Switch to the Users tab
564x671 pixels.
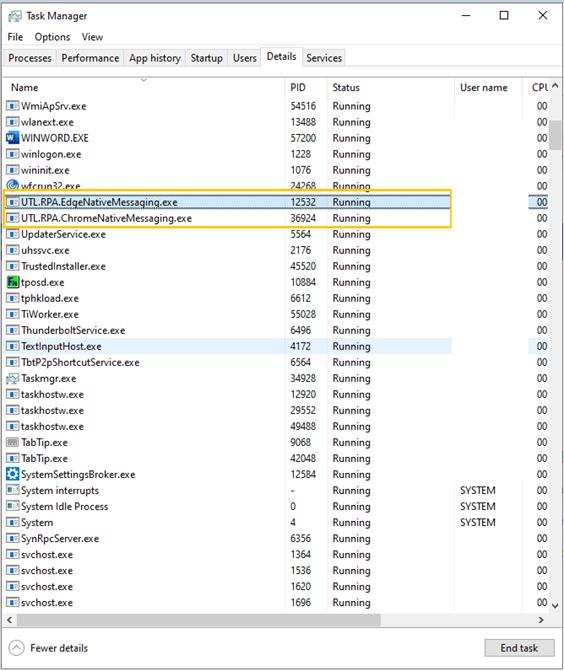click(x=244, y=58)
